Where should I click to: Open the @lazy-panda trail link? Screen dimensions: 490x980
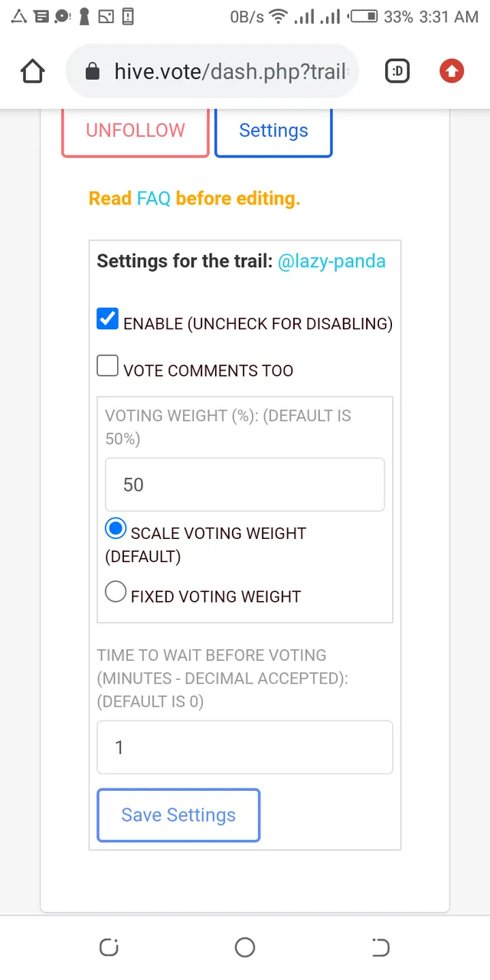tap(332, 261)
